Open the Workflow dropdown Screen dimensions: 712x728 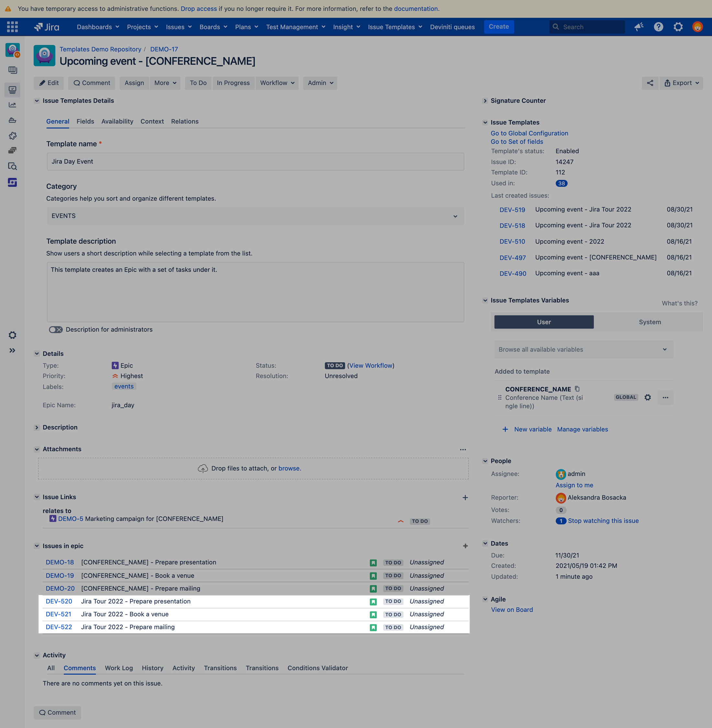pyautogui.click(x=277, y=83)
